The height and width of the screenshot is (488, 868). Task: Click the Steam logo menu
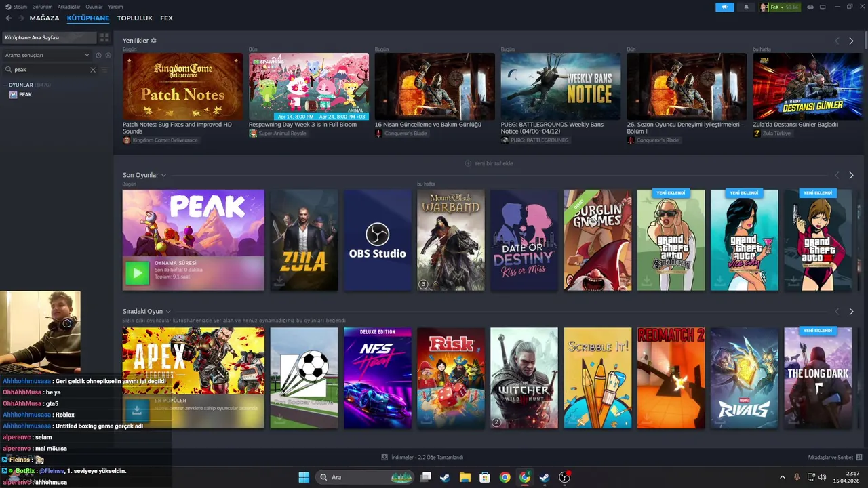tap(7, 7)
